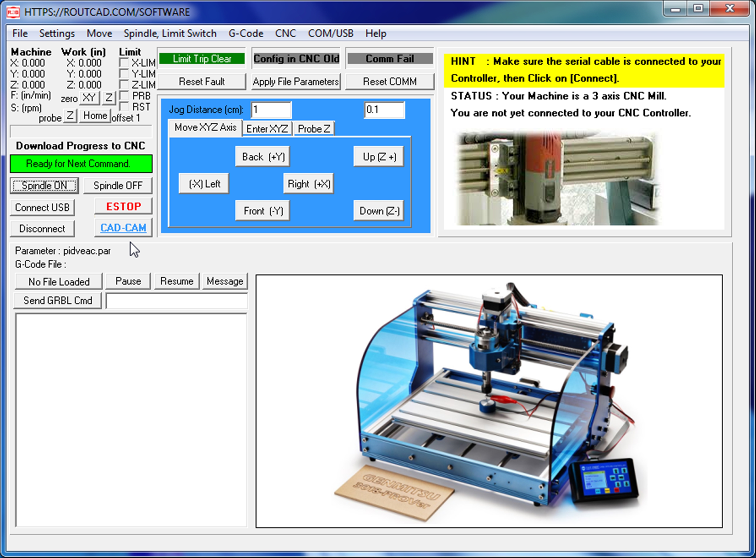Click the 'Parameter : pidveac.par' label

pyautogui.click(x=63, y=251)
